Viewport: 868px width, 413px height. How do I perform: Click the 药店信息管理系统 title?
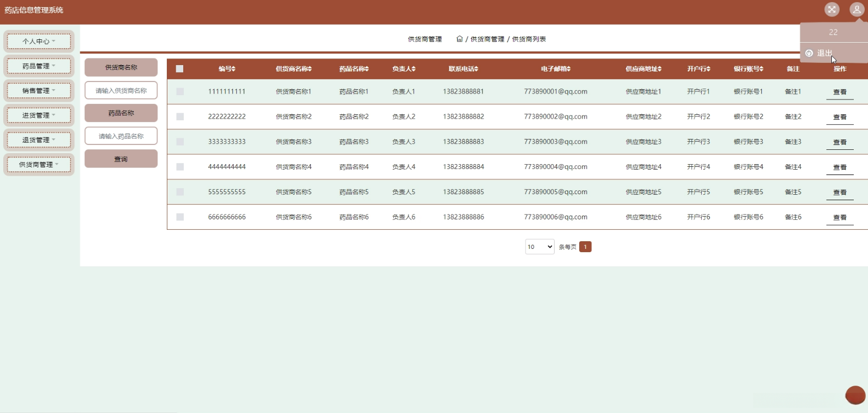pyautogui.click(x=34, y=10)
